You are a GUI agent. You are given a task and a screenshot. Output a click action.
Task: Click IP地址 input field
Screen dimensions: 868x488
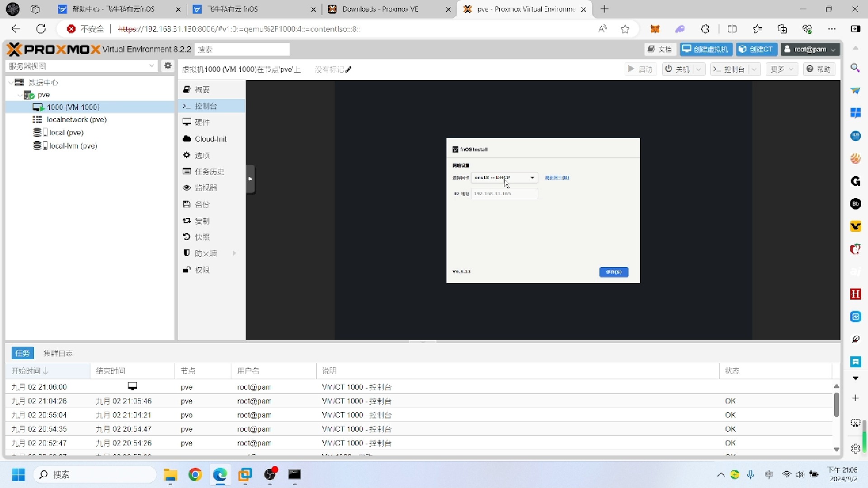(x=503, y=193)
